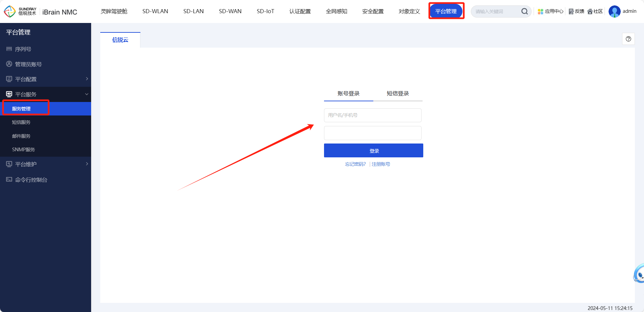Open 命令行控制台 in the sidebar

[x=46, y=180]
